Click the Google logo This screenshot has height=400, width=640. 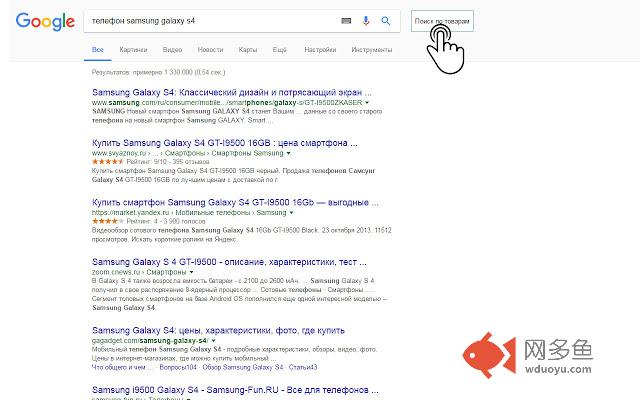click(45, 22)
